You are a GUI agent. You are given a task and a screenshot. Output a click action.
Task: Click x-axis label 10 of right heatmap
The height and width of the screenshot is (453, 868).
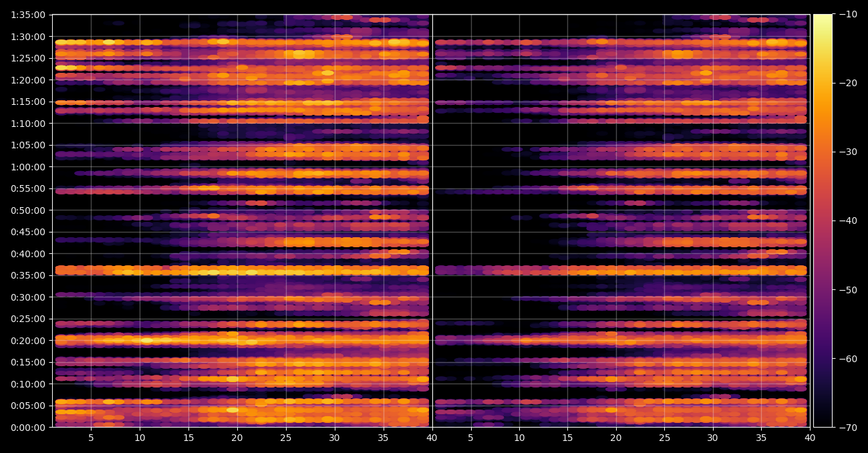[519, 438]
